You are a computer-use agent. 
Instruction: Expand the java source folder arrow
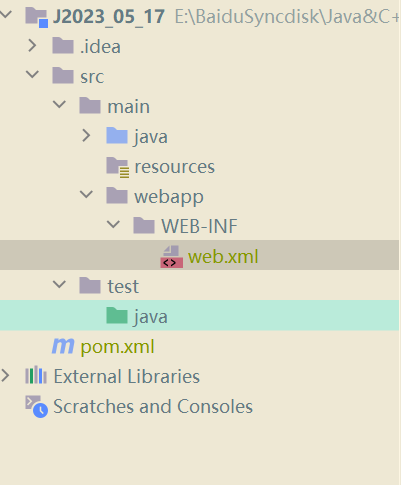[x=86, y=136]
